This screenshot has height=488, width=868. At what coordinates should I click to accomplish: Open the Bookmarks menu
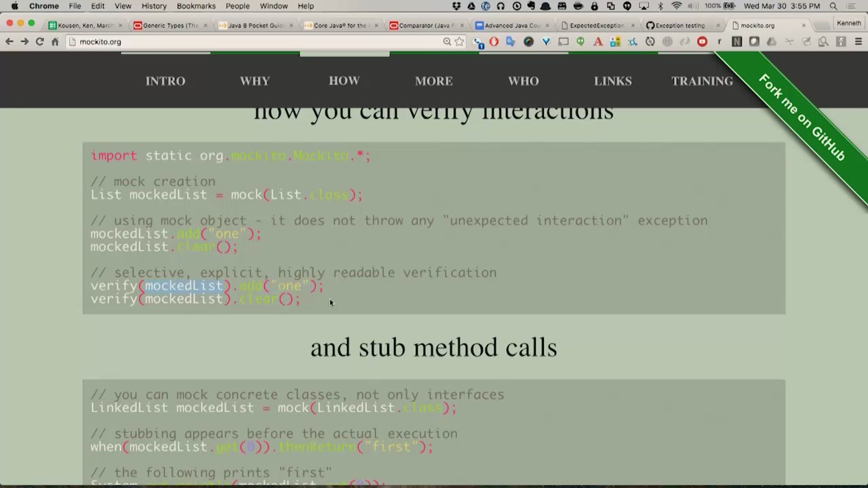point(196,6)
